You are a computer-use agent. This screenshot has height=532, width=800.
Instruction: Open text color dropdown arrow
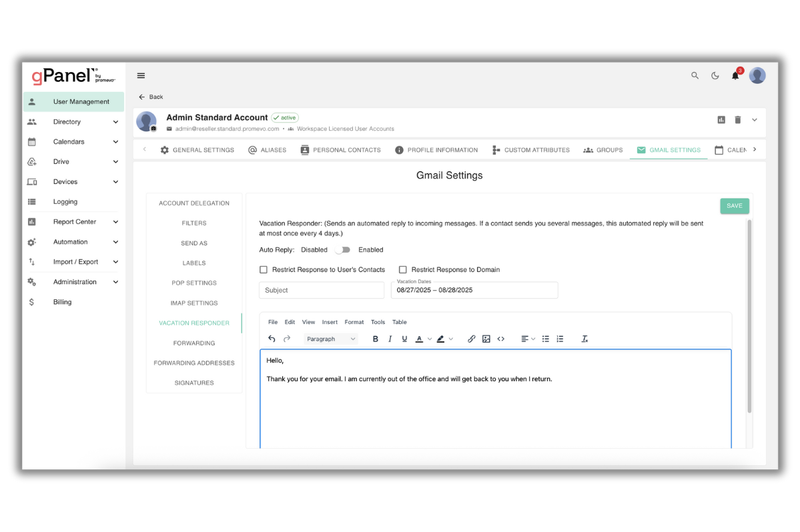point(430,339)
